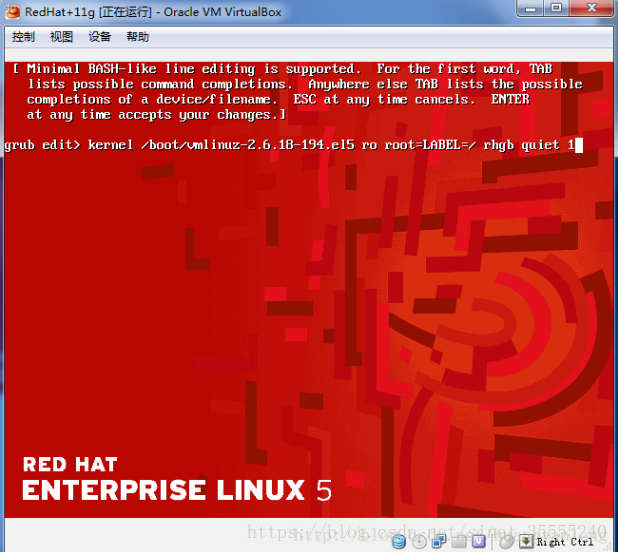Open the 设备 menu

pyautogui.click(x=99, y=37)
